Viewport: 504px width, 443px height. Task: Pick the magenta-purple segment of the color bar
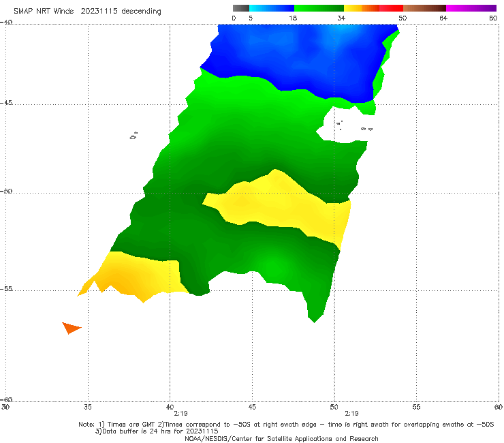[471, 8]
